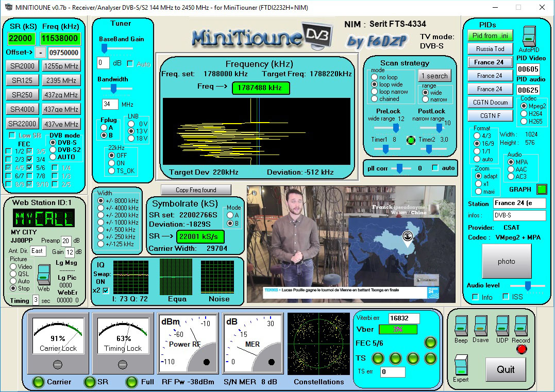Flip the Web switch in Web Station panel

43,275
